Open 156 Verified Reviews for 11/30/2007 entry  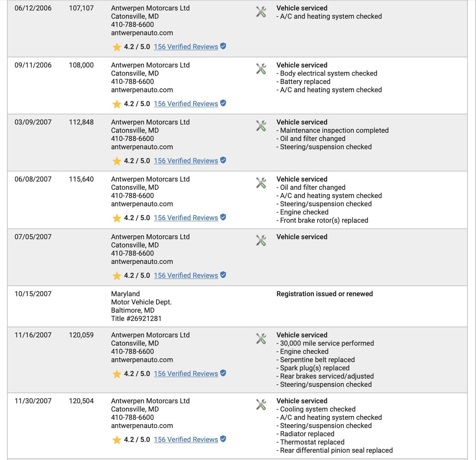pos(186,440)
